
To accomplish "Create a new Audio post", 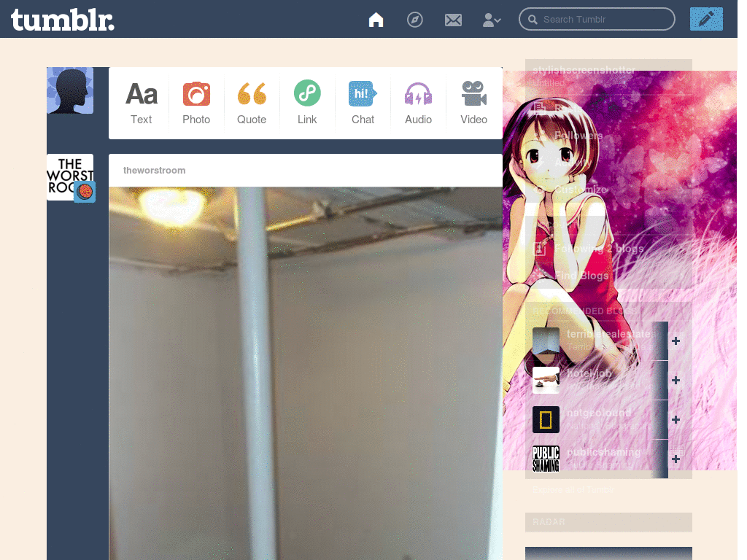I will (418, 104).
